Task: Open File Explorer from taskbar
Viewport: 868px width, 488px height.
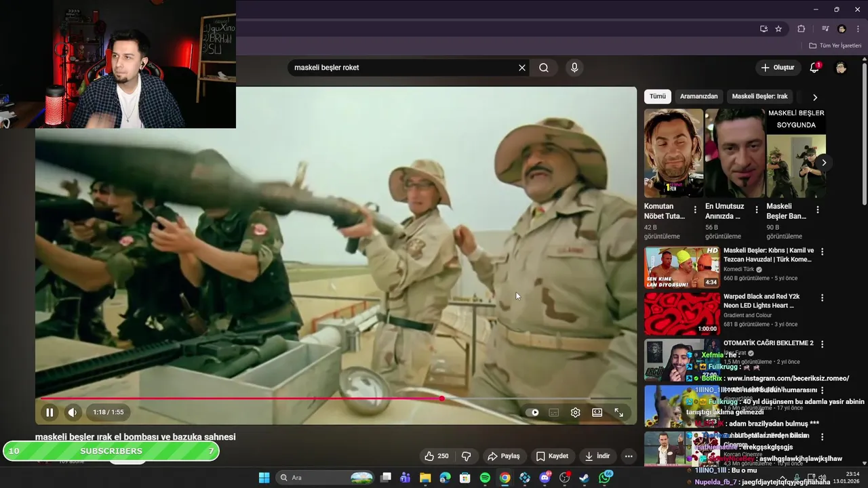Action: click(425, 478)
